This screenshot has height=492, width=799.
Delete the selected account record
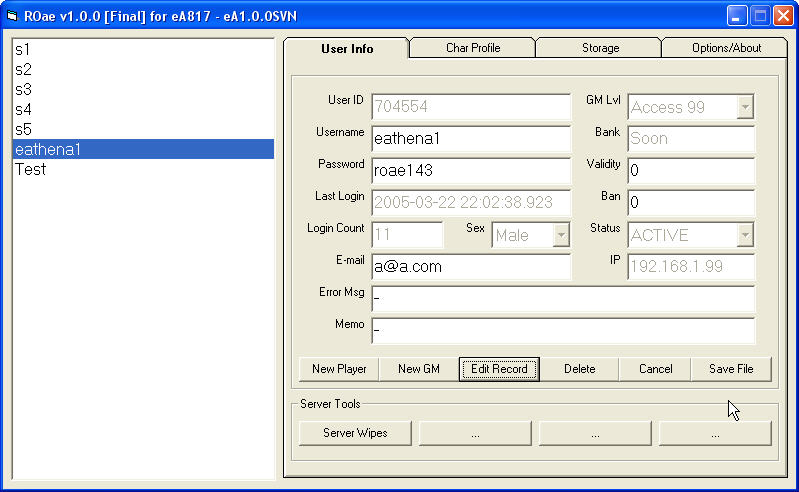point(579,369)
